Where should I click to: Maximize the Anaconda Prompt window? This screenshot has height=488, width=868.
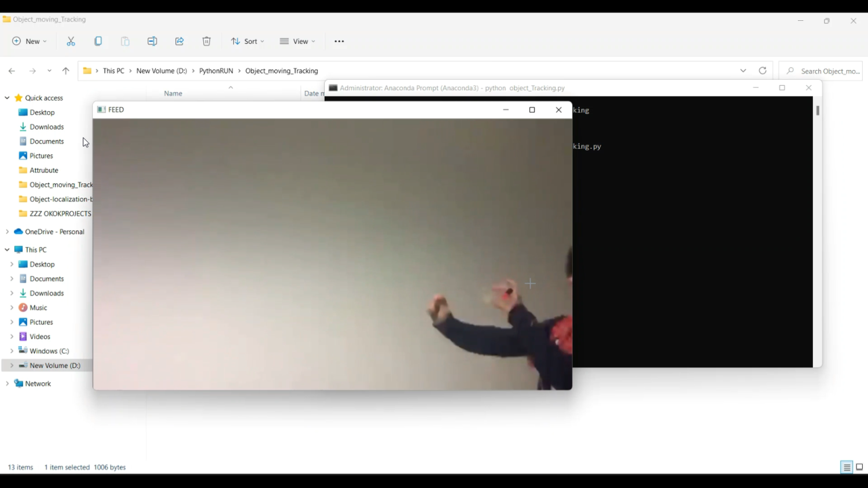(x=782, y=88)
